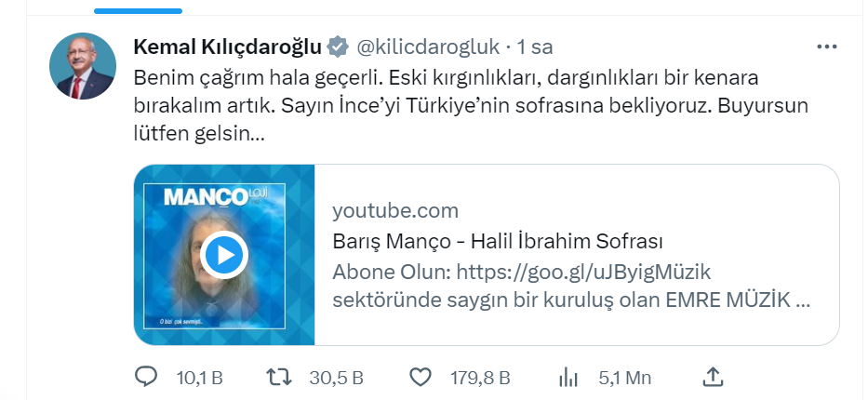Open the youtube.com domain label
The width and height of the screenshot is (868, 400).
(x=395, y=211)
